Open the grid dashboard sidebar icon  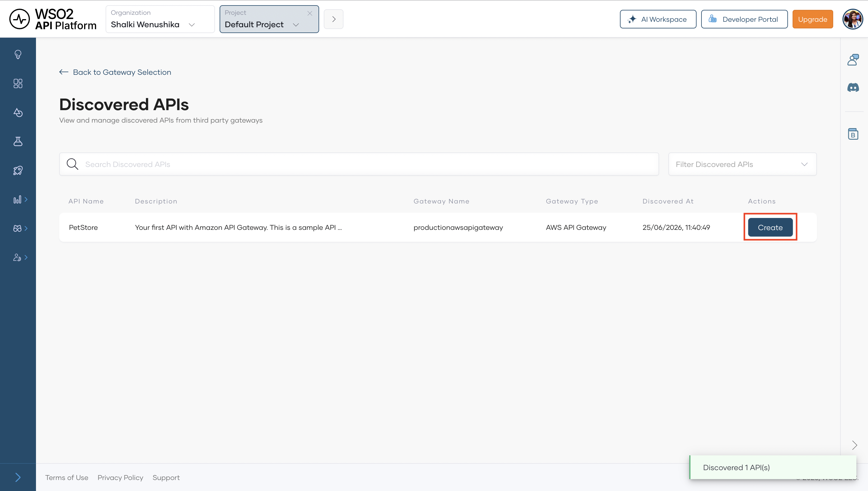click(x=18, y=83)
